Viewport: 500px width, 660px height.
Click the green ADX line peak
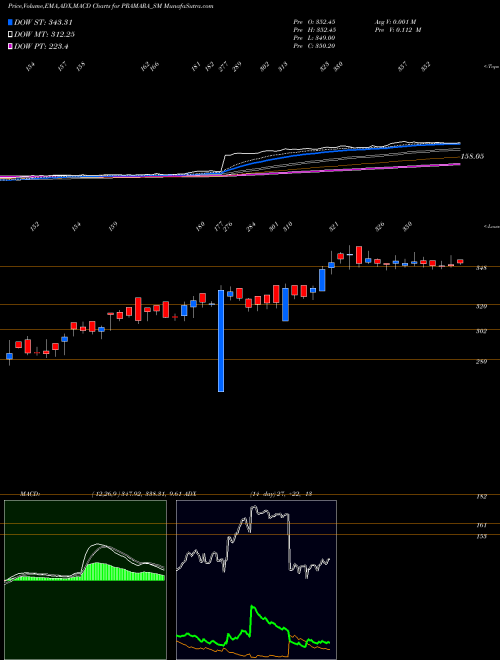(253, 607)
